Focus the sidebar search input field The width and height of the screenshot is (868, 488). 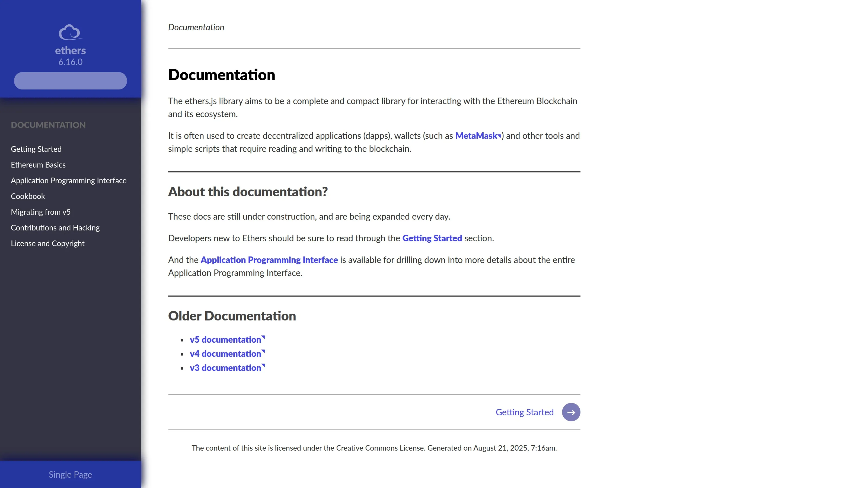point(71,81)
